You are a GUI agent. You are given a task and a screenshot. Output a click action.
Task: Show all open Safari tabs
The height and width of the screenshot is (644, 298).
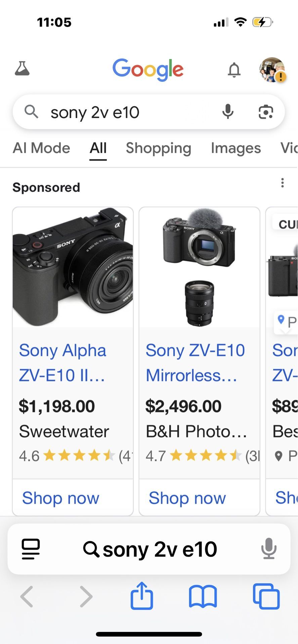[266, 596]
